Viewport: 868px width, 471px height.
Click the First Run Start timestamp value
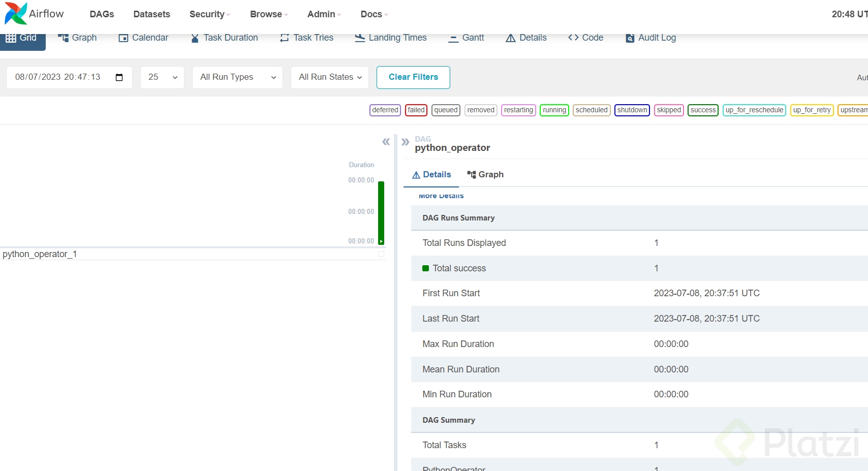coord(706,293)
